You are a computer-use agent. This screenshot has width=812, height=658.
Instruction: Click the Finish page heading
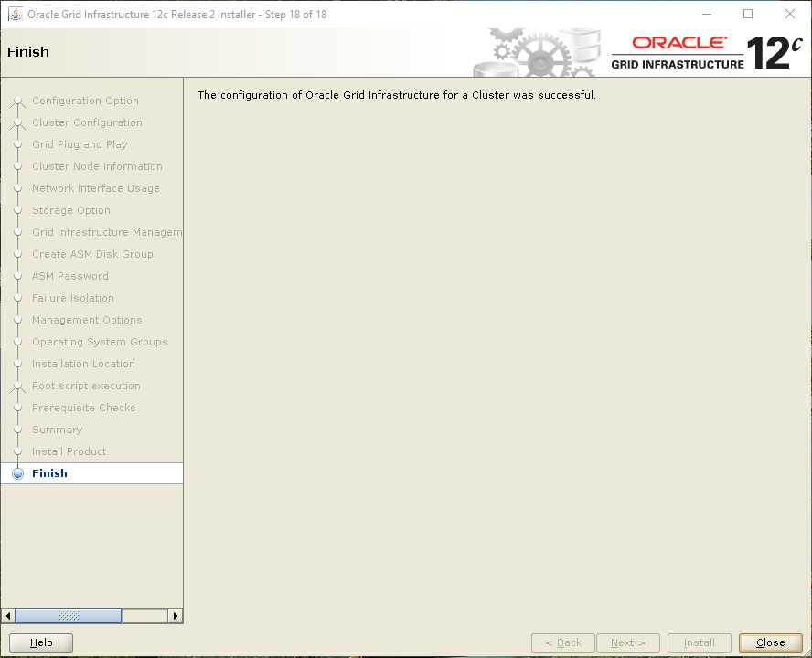[28, 52]
